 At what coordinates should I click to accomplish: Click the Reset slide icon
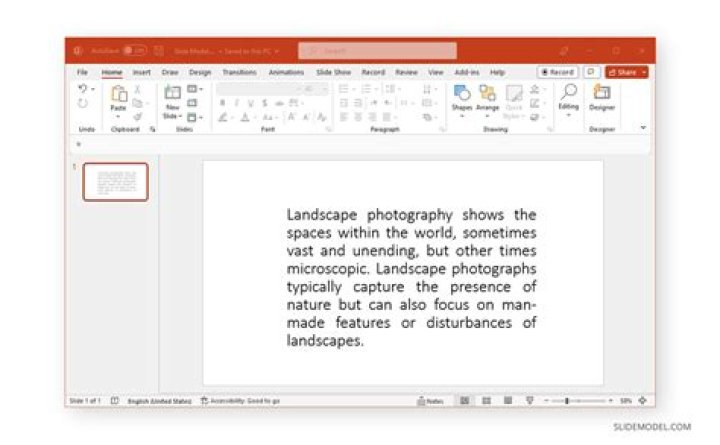[x=192, y=103]
